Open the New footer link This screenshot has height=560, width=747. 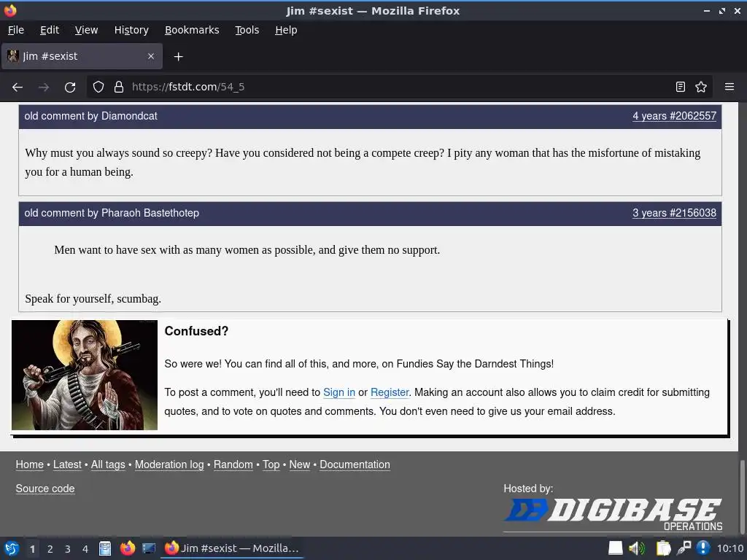tap(300, 464)
